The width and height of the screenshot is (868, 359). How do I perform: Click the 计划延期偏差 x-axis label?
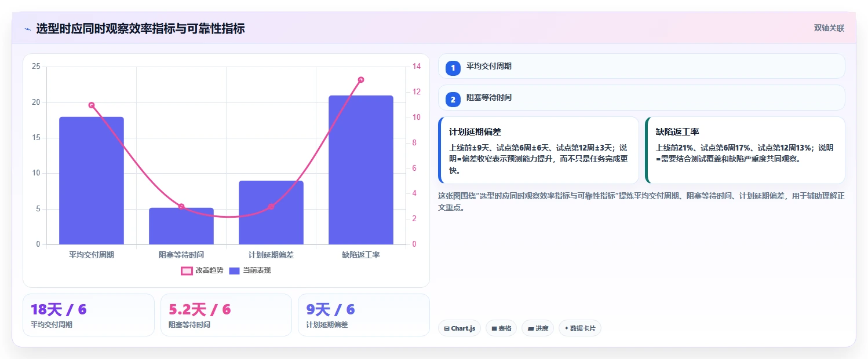click(271, 255)
